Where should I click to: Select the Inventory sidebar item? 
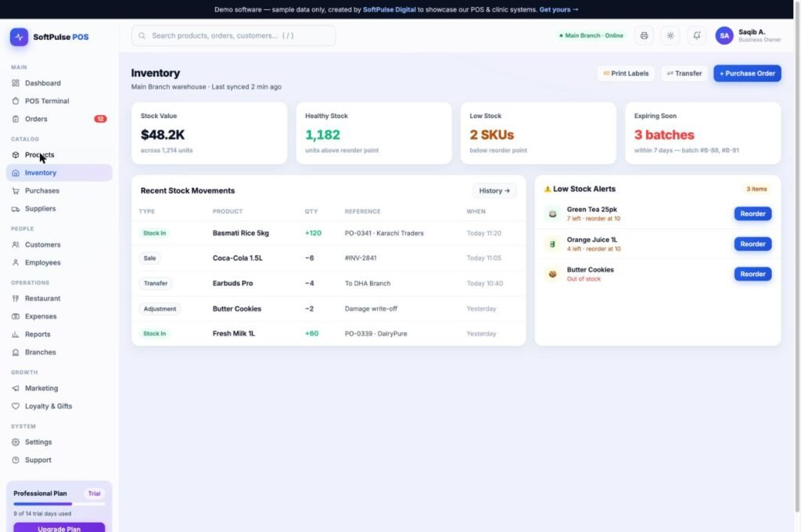59,173
